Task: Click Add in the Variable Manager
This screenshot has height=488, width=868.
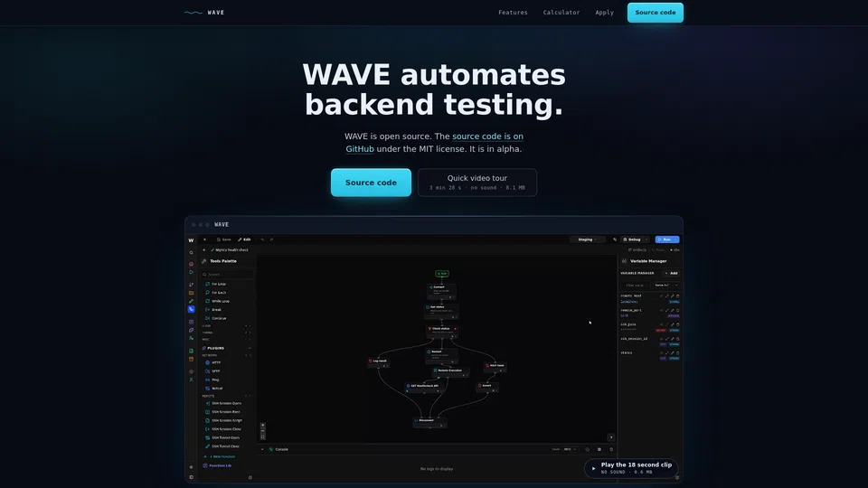Action: pyautogui.click(x=672, y=273)
